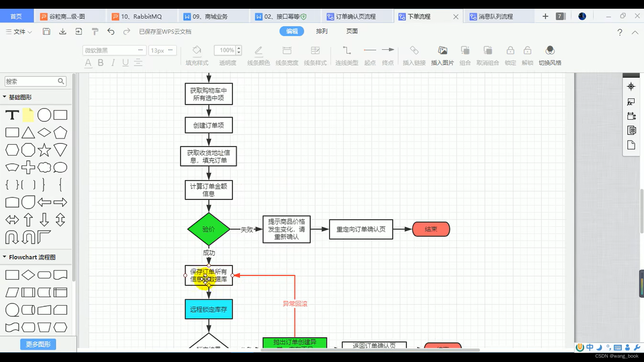Click the download/export icon
Image resolution: width=644 pixels, height=362 pixels.
point(63,32)
